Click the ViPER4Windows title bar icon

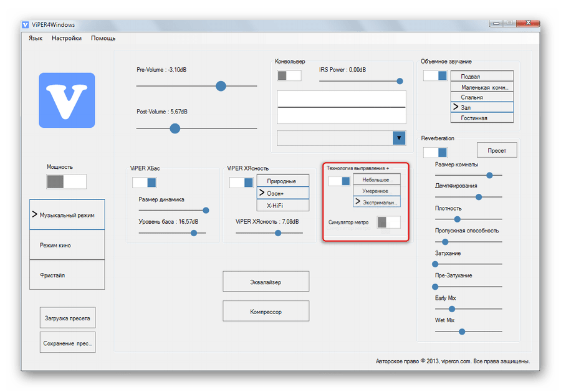(x=26, y=25)
